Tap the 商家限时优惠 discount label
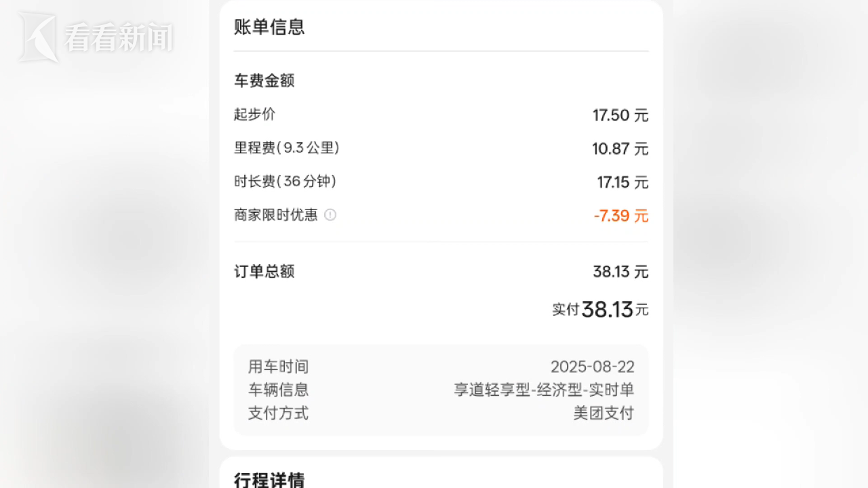 tap(276, 215)
